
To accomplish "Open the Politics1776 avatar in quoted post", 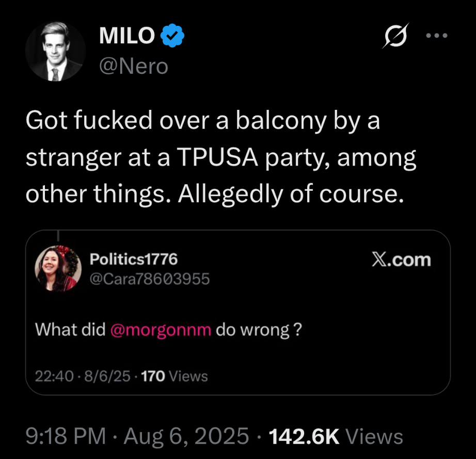I will (58, 268).
